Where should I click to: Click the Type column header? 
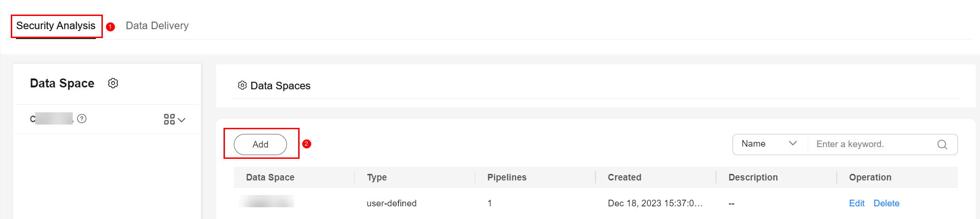[x=377, y=177]
